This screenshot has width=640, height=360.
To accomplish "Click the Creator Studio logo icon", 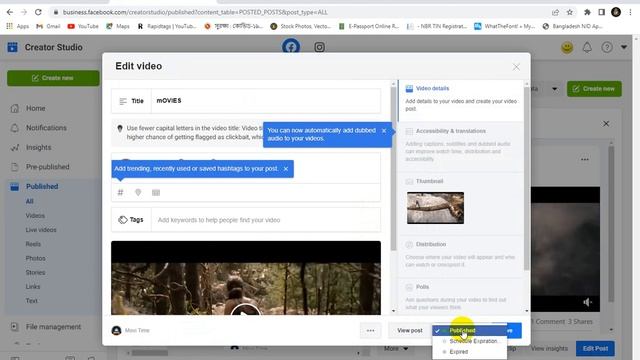I will click(13, 47).
